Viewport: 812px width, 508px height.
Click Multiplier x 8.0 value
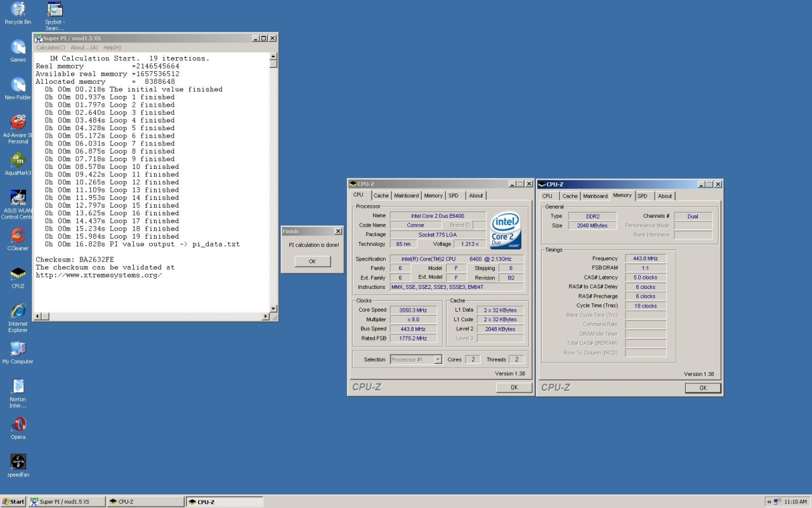tap(413, 319)
